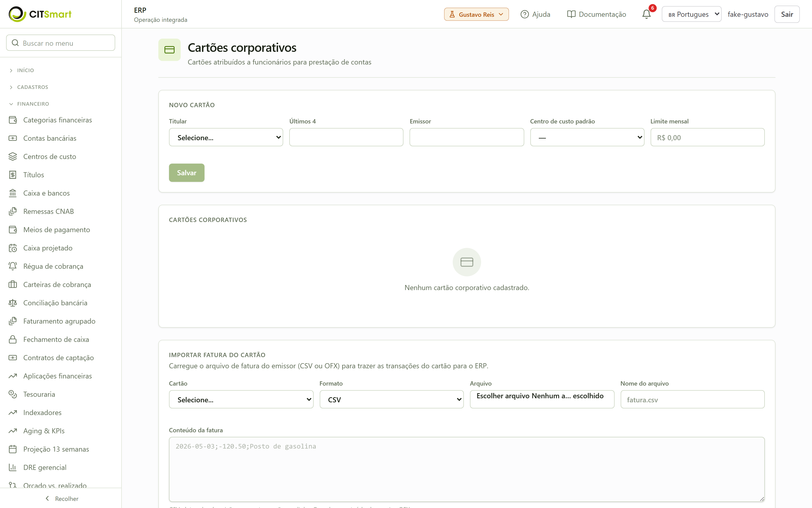
Task: Open the Formato CSV dropdown
Action: (392, 399)
